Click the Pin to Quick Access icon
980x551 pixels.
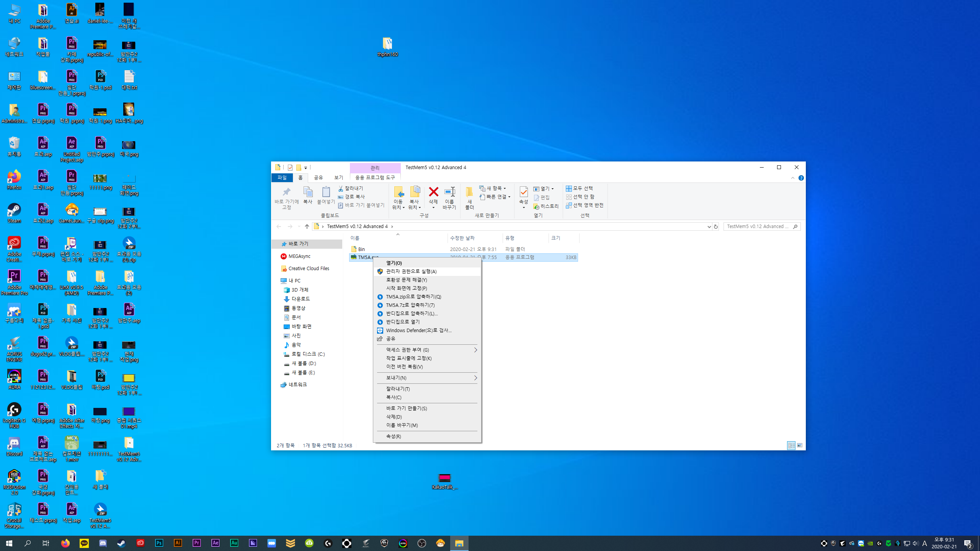point(286,192)
